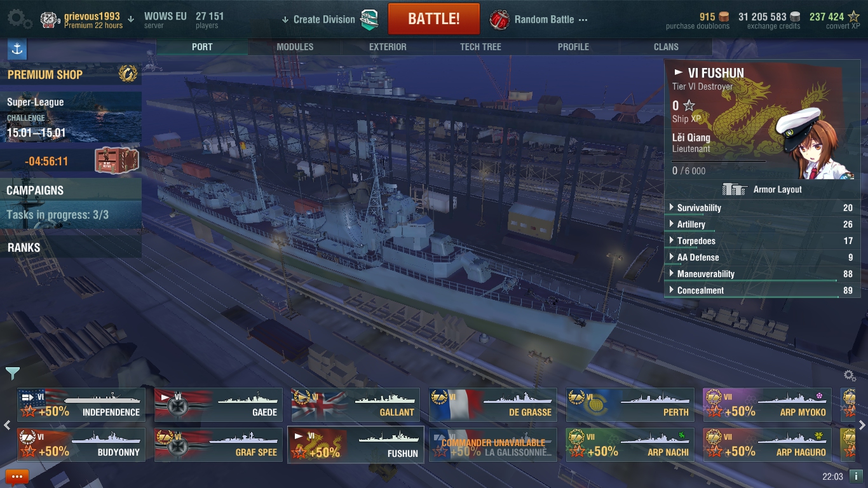
Task: Select the Graf Spee ship card
Action: [x=218, y=445]
